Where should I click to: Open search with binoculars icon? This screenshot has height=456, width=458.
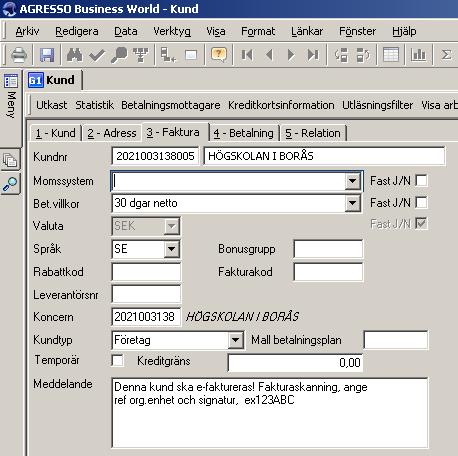tap(74, 55)
